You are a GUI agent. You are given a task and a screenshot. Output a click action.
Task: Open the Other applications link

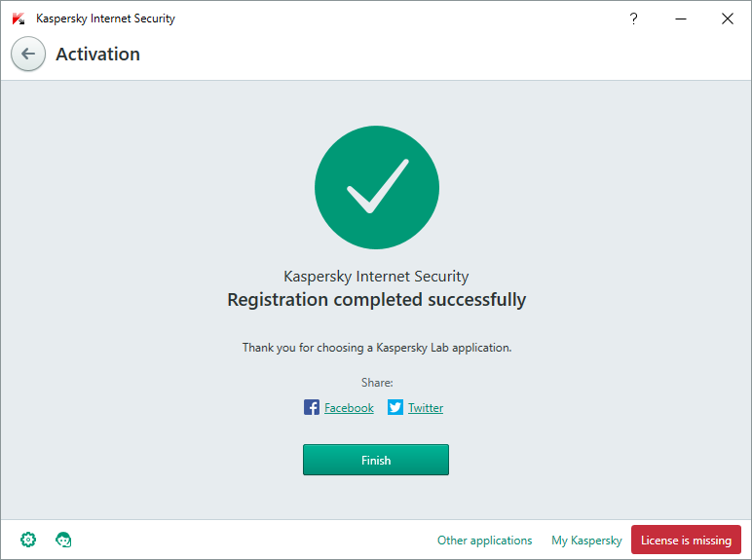coord(484,541)
